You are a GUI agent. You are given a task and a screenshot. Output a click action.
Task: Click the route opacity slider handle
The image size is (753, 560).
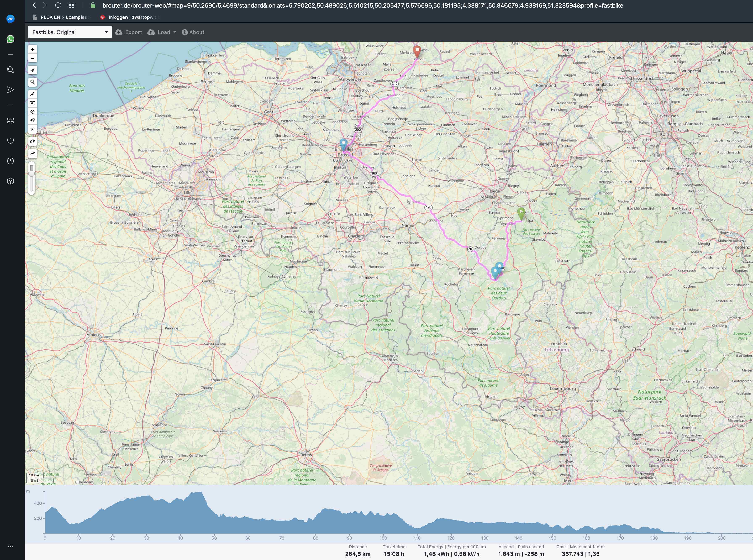pos(32,174)
